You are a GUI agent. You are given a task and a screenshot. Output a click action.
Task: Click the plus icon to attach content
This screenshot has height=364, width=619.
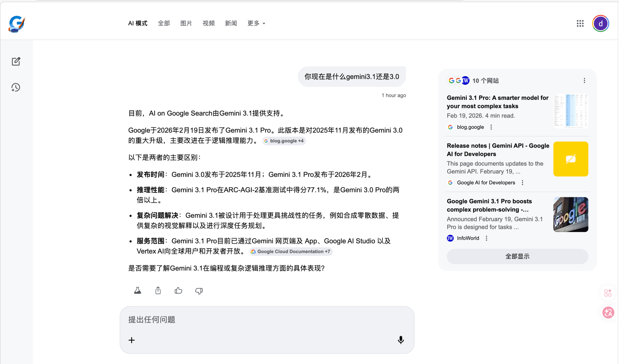[x=132, y=340]
